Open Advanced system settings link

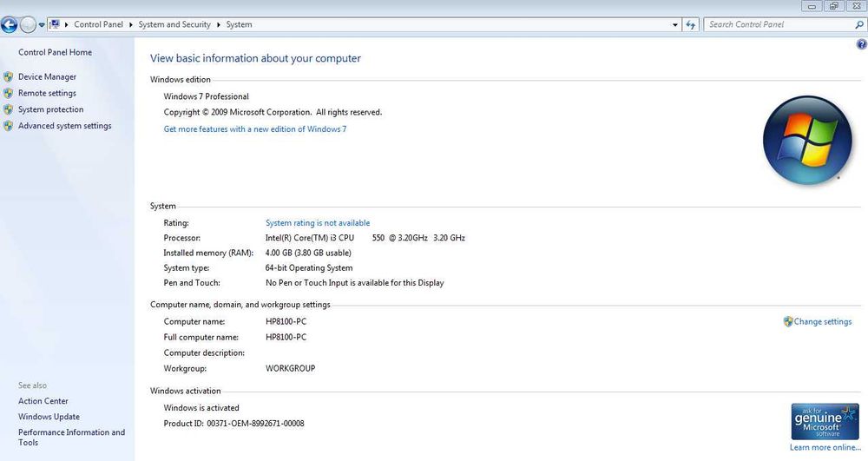[x=65, y=126]
